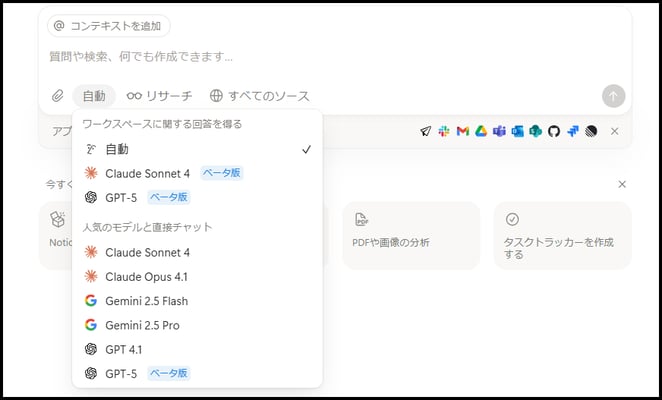Image resolution: width=662 pixels, height=400 pixels.
Task: Click the コンテキストを追加 button
Action: click(x=109, y=26)
